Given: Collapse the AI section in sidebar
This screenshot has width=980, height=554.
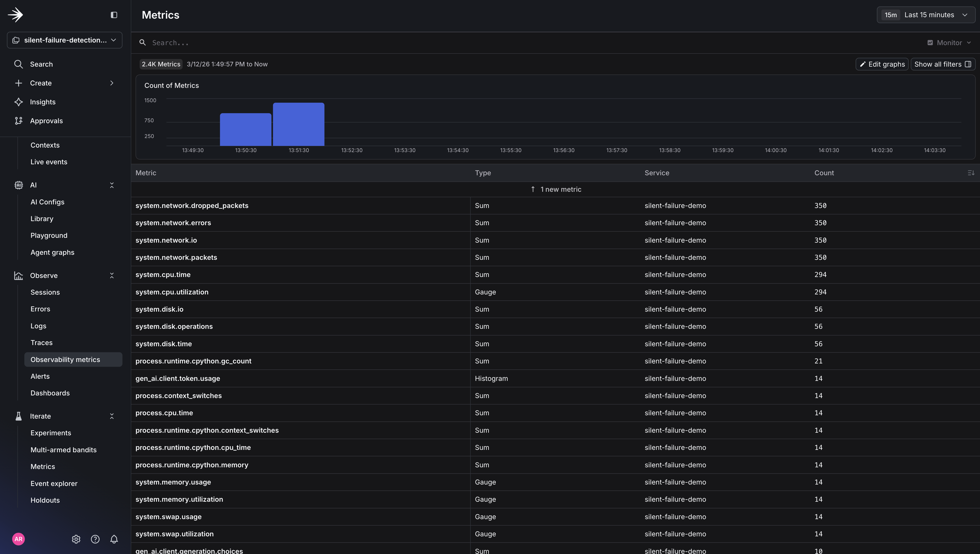Looking at the screenshot, I should 112,185.
